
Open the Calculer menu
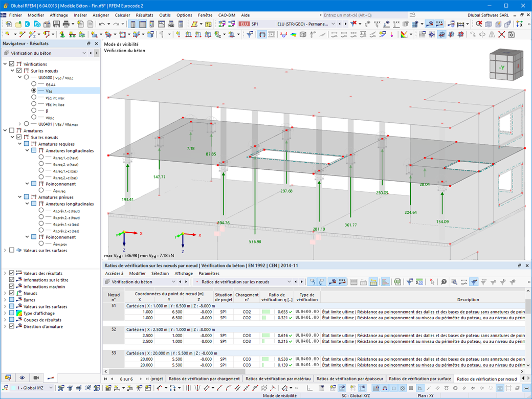[122, 15]
